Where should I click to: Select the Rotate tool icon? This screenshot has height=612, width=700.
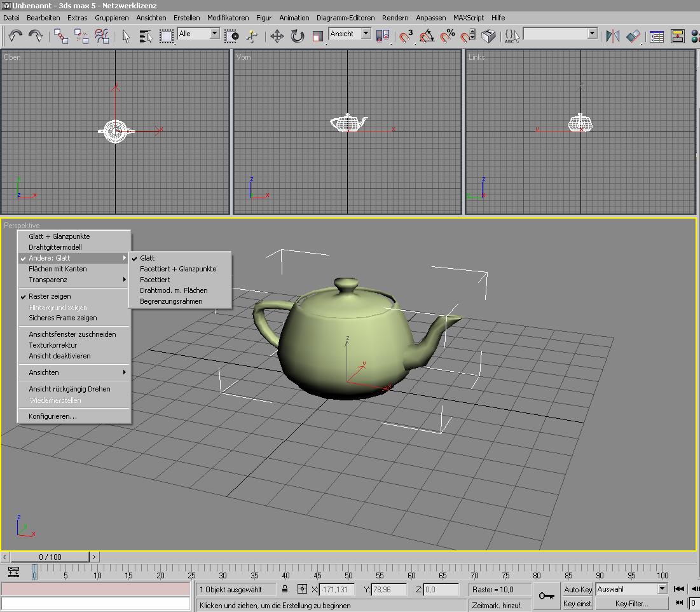(298, 36)
